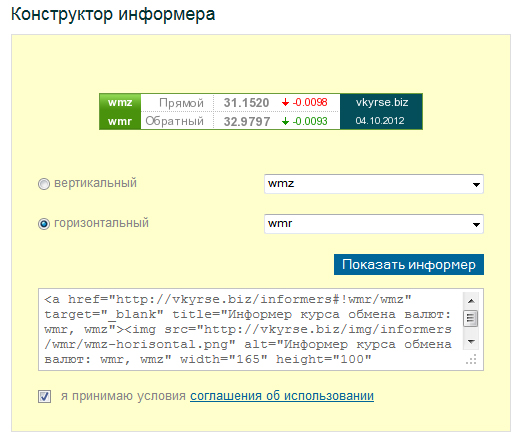Click the vkyrse.biz label in informer preview
The width and height of the screenshot is (523, 442).
point(382,102)
